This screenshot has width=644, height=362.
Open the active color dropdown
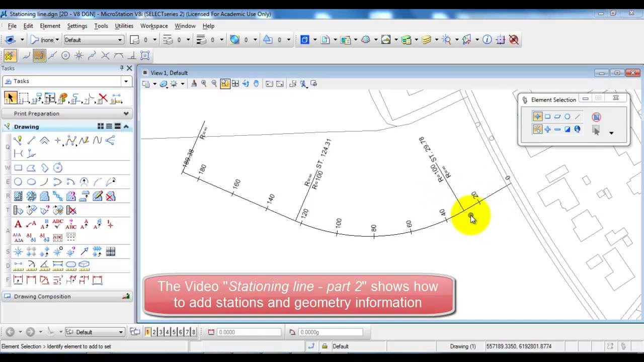[154, 40]
